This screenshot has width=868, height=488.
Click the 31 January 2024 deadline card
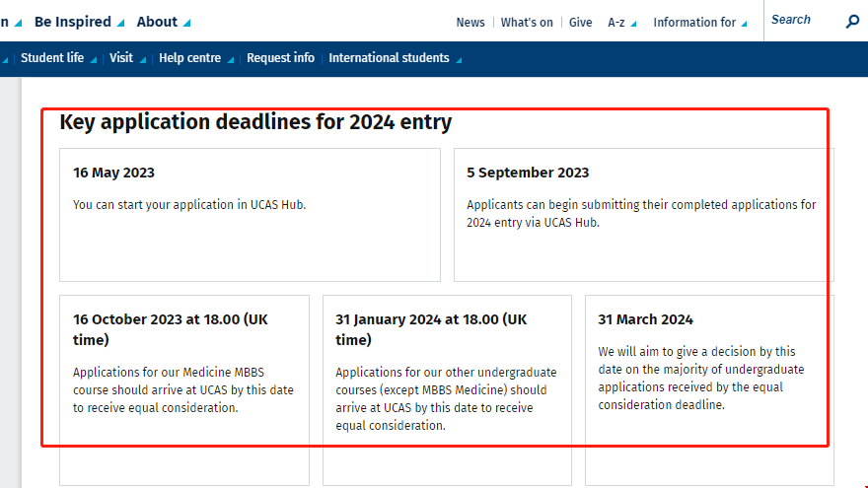pos(447,389)
